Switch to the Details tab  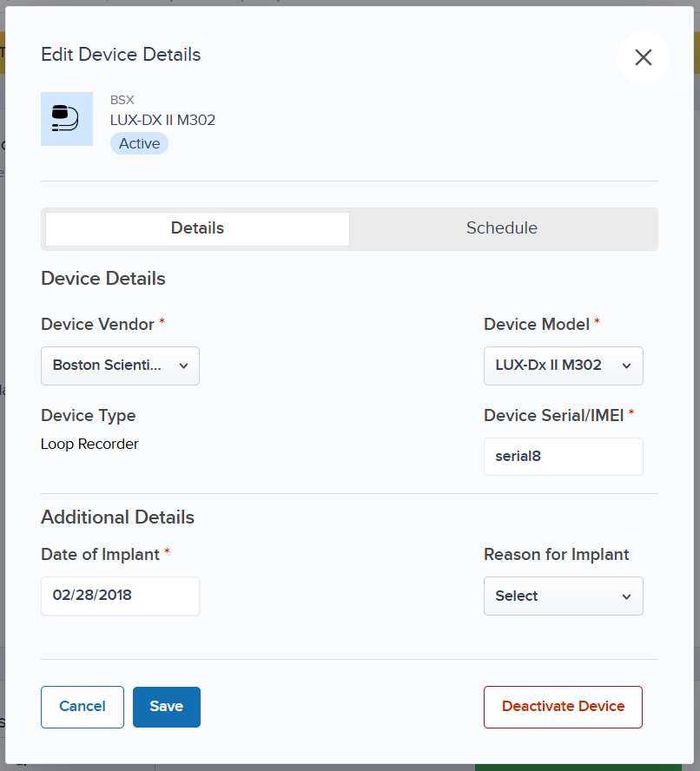(x=197, y=228)
